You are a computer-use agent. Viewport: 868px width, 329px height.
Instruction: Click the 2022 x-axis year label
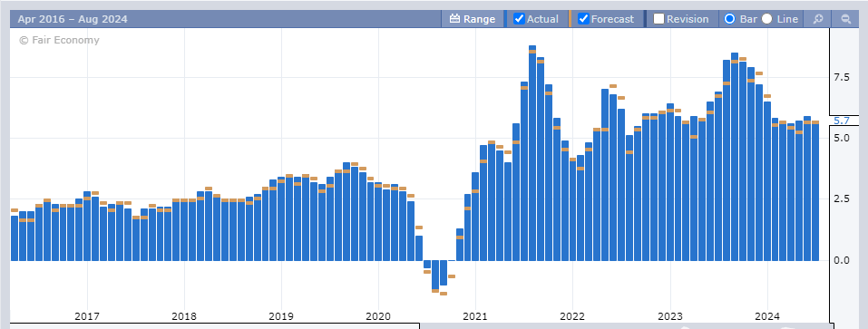click(x=573, y=317)
